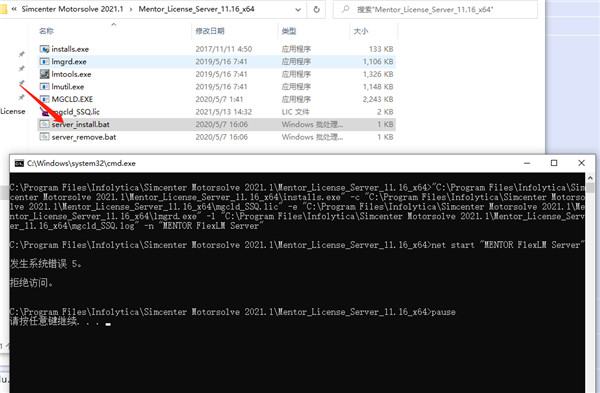This screenshot has width=600, height=393.
Task: Select the server_remove.bat file icon
Action: (x=44, y=137)
